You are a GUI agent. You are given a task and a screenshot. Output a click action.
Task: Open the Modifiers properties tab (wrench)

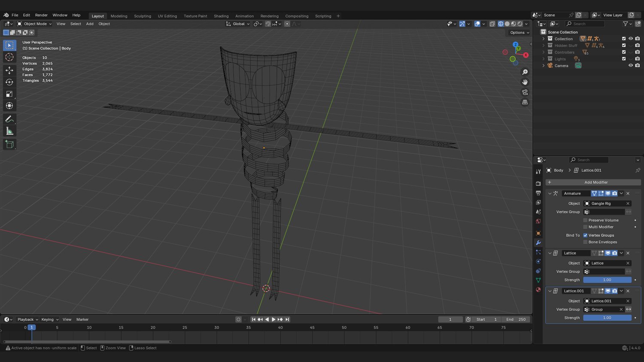(x=538, y=243)
